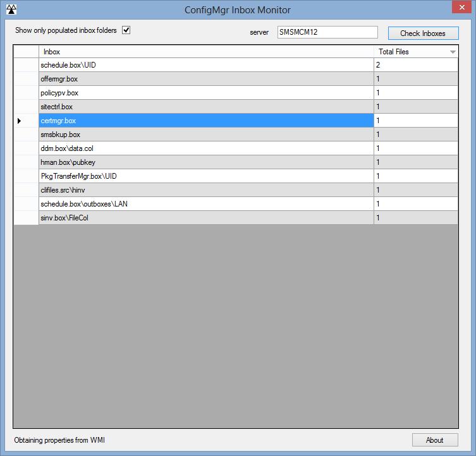Select the offermgr.box inbox cell
This screenshot has height=456, width=476.
click(x=206, y=79)
